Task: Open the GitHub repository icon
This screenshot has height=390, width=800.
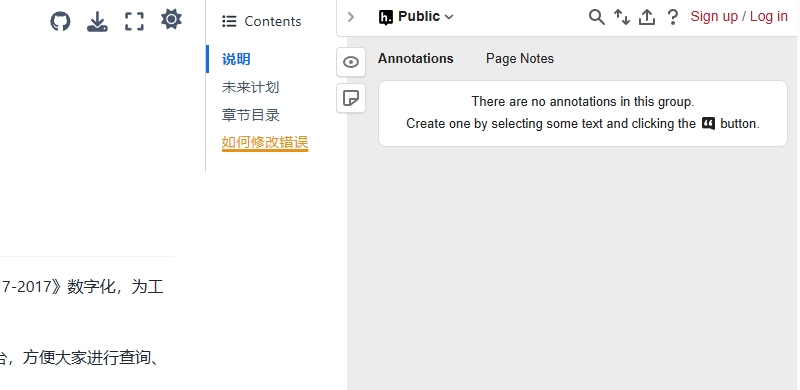Action: click(x=60, y=21)
